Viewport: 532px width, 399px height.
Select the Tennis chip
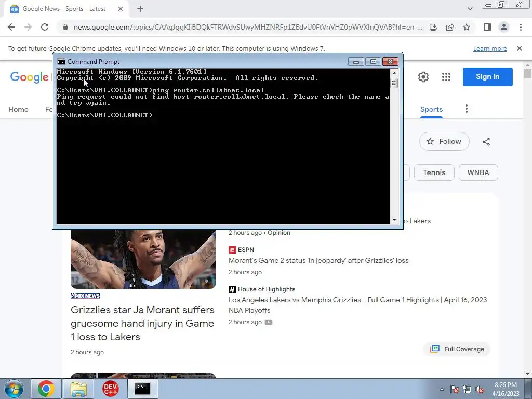pos(434,172)
